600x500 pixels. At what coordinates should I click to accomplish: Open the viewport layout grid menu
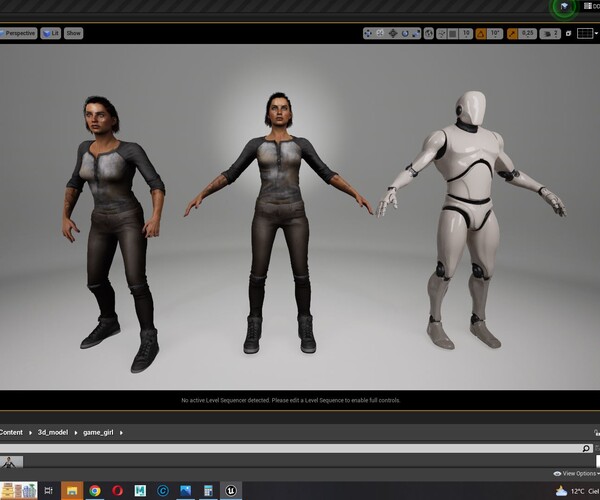pos(587,34)
